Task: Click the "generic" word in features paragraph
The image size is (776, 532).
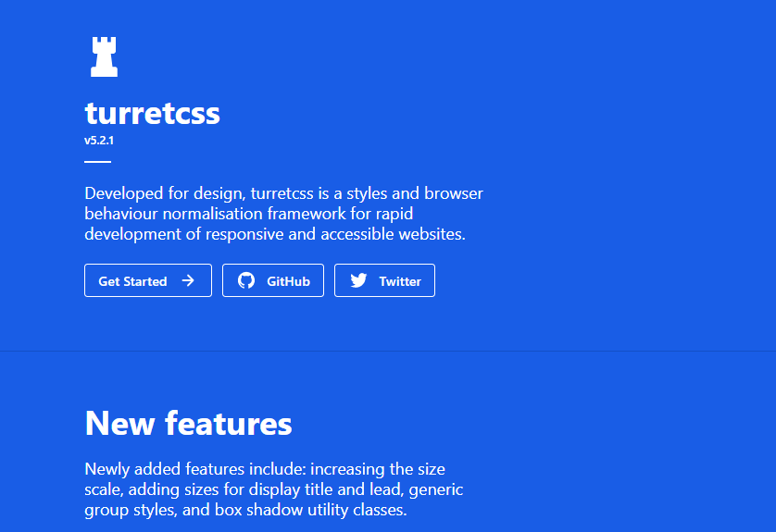Action: (435, 489)
